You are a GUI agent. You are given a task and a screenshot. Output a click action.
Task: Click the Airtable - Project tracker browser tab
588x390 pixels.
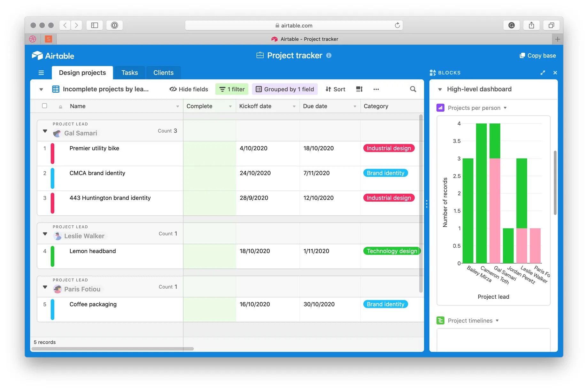pos(305,39)
